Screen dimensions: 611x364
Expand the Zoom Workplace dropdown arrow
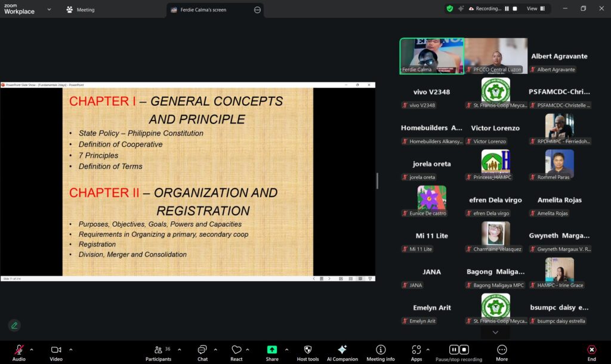[49, 10]
